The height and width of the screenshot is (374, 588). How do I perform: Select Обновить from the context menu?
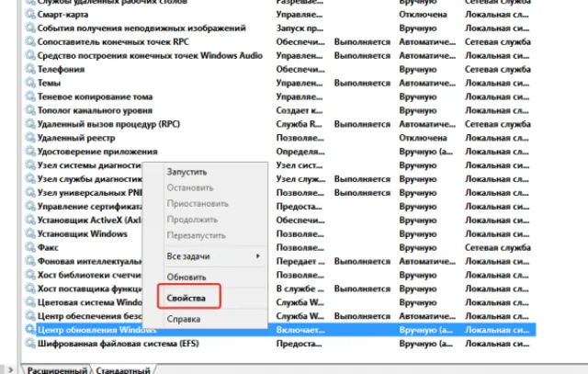click(187, 278)
